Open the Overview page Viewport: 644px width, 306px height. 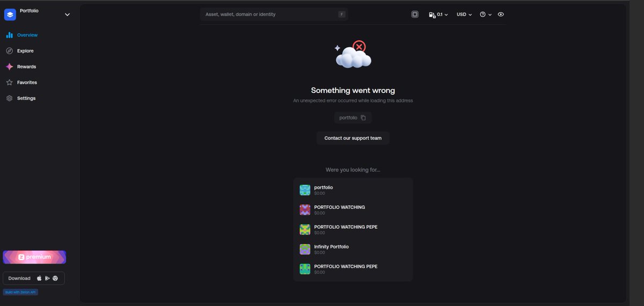pyautogui.click(x=21, y=35)
